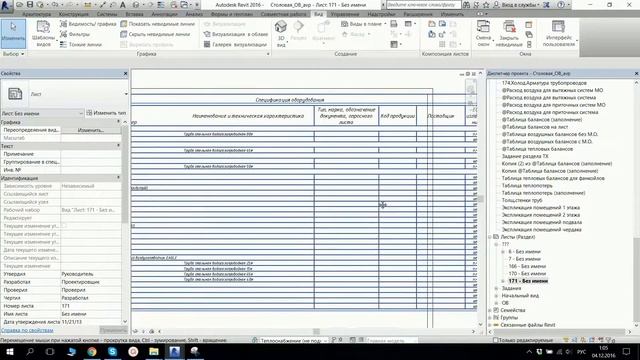The image size is (640, 360).
Task: Collapse the Графика properties section
Action: point(119,122)
